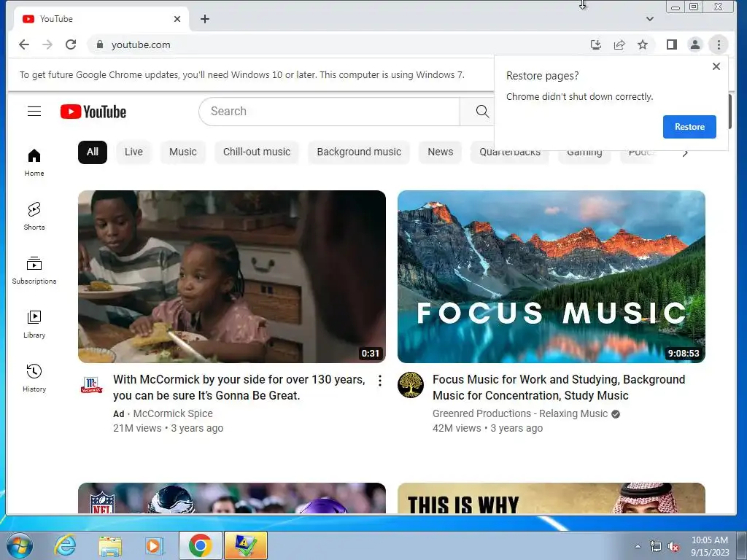Show hidden system tray icons
This screenshot has height=560, width=747.
[638, 546]
